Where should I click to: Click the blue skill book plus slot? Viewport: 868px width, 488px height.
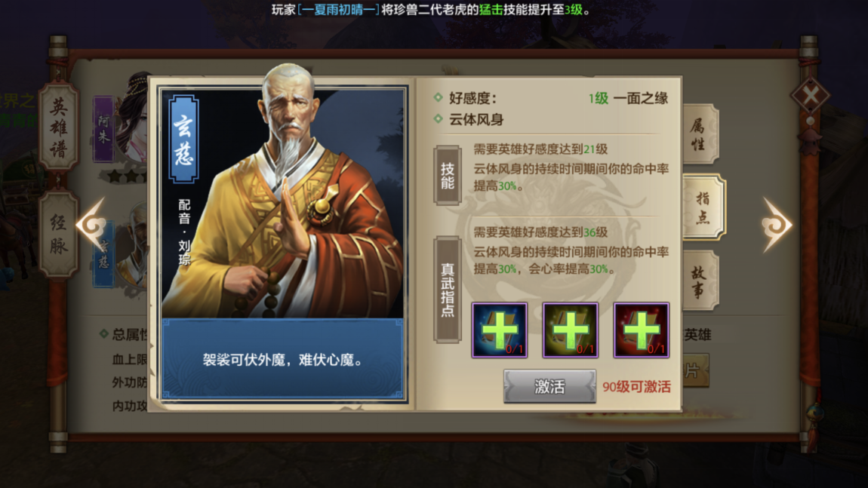499,330
